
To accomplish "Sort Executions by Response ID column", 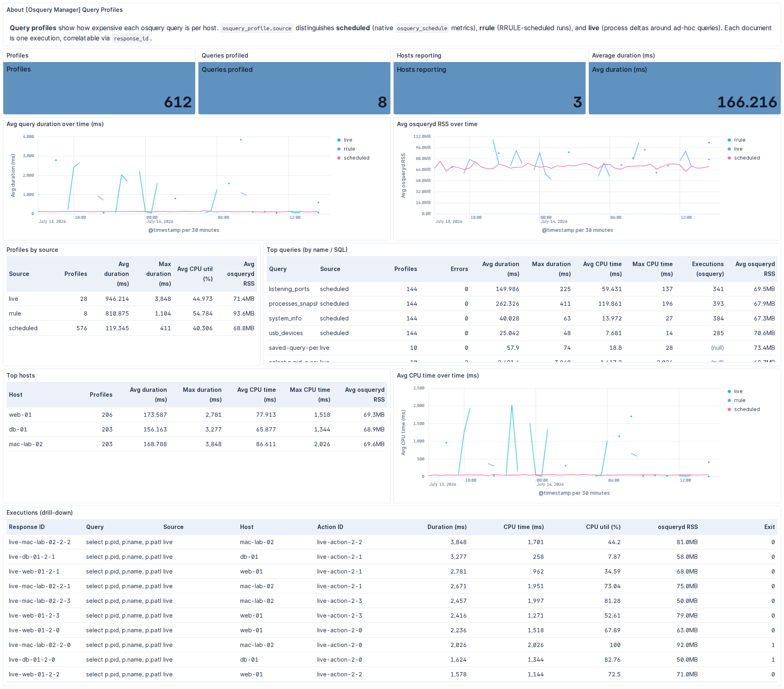I will click(x=27, y=527).
